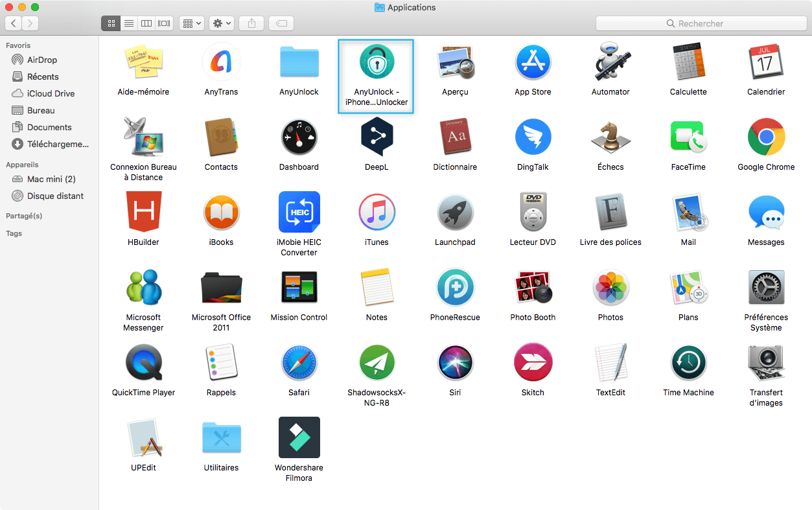Open the item arrangement dropdown
This screenshot has height=510, width=812.
pos(192,23)
